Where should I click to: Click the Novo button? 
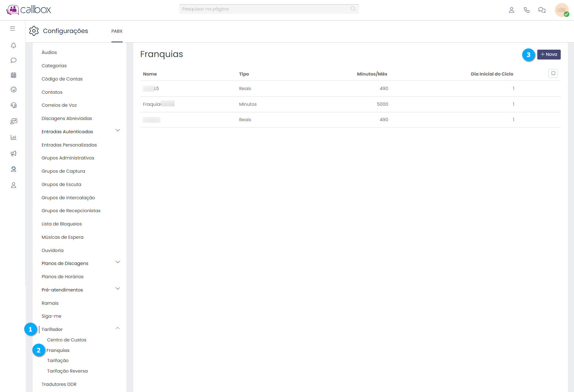(549, 55)
